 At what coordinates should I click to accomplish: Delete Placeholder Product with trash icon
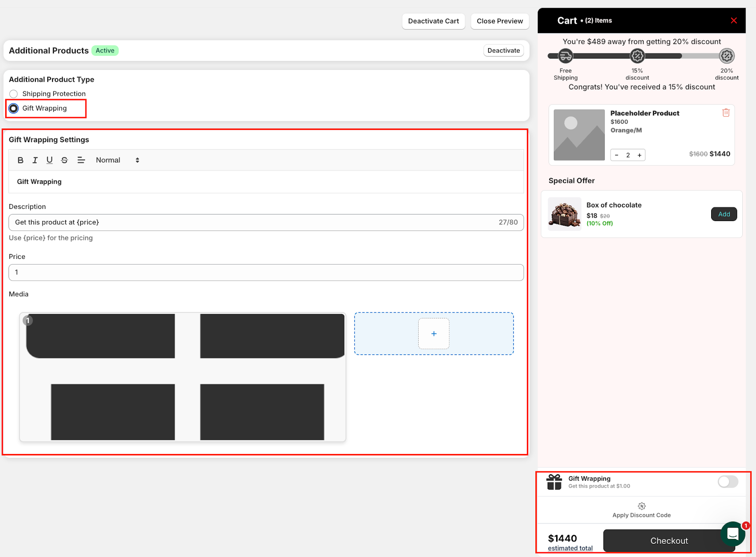pyautogui.click(x=726, y=112)
